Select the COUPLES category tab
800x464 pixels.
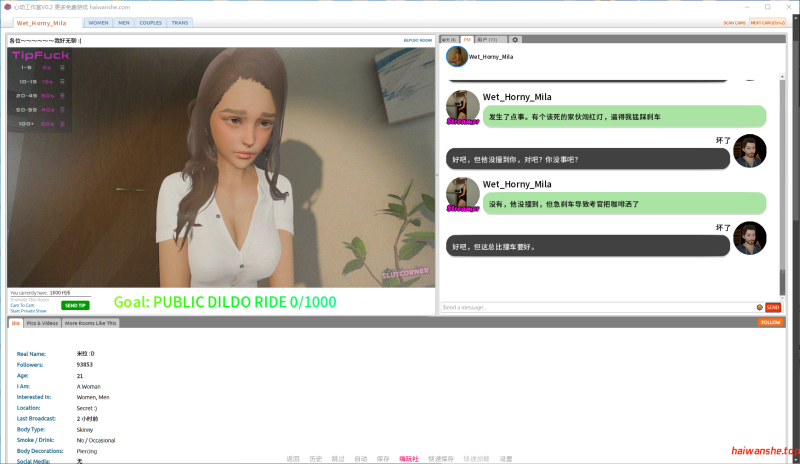151,23
